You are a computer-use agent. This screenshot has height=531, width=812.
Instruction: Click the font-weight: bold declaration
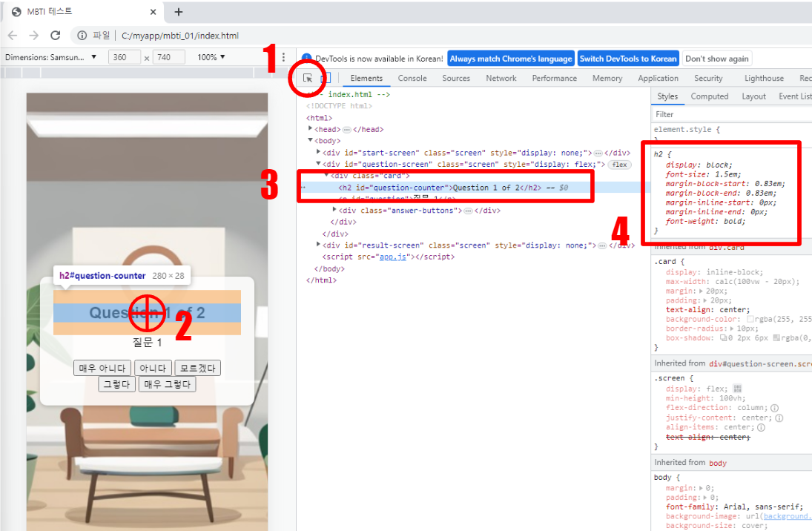pyautogui.click(x=705, y=221)
